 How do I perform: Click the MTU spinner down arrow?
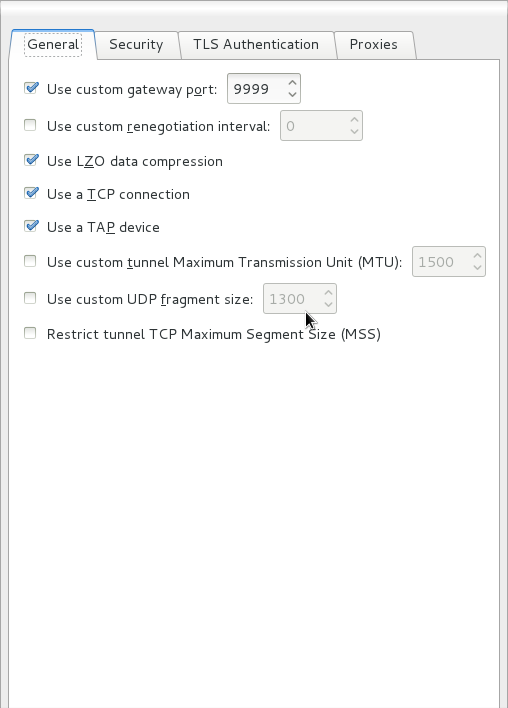click(477, 268)
